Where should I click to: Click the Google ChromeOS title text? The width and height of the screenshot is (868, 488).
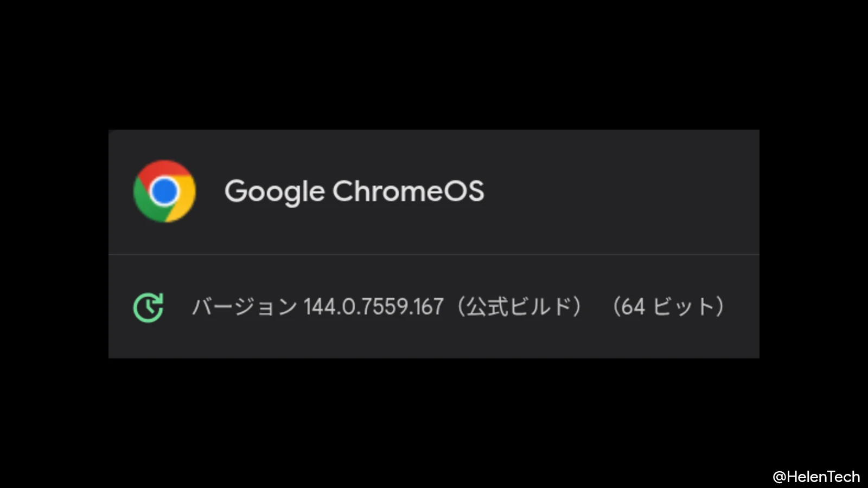pyautogui.click(x=355, y=192)
